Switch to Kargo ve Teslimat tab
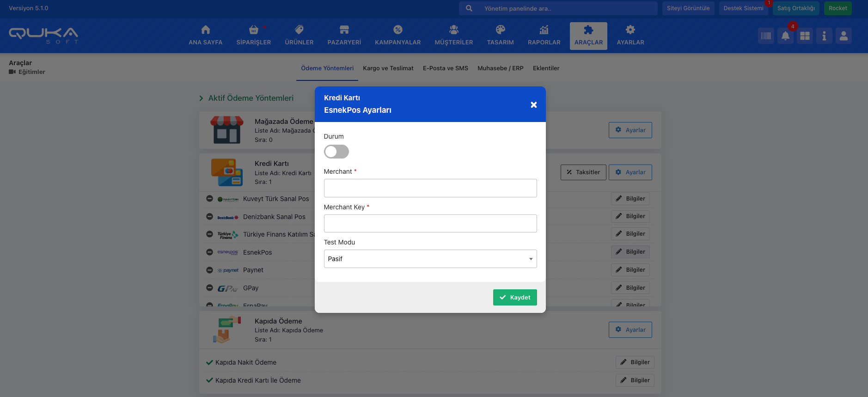This screenshot has width=868, height=397. (388, 68)
